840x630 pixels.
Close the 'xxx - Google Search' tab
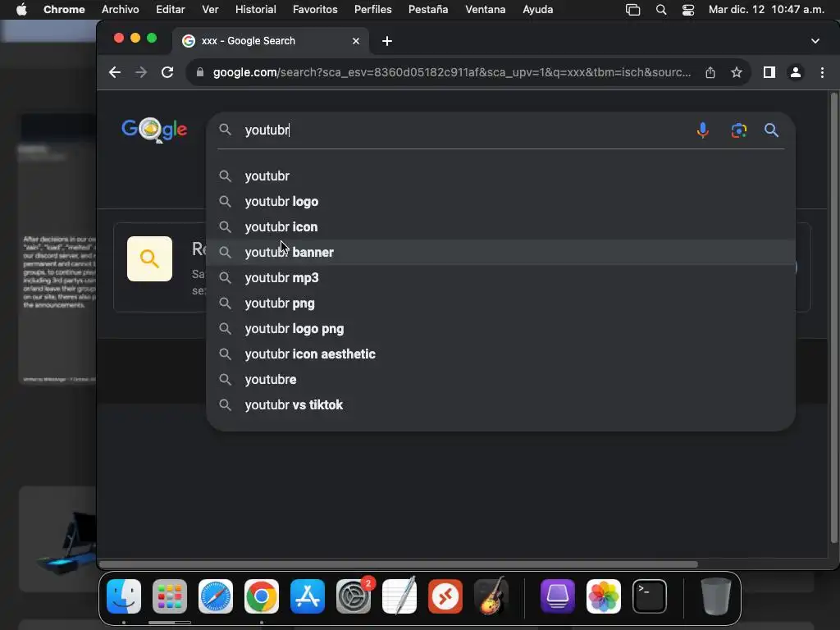coord(356,41)
